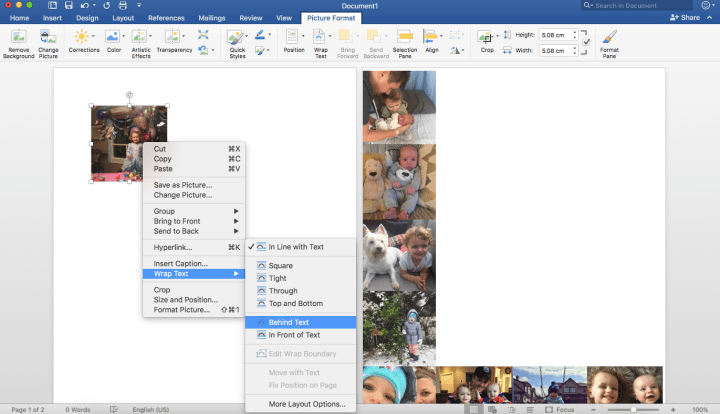Click Size and Position in context menu
The height and width of the screenshot is (414, 720).
(x=194, y=300)
